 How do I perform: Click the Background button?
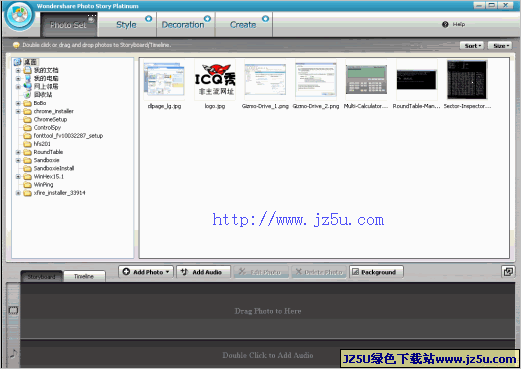(x=376, y=272)
